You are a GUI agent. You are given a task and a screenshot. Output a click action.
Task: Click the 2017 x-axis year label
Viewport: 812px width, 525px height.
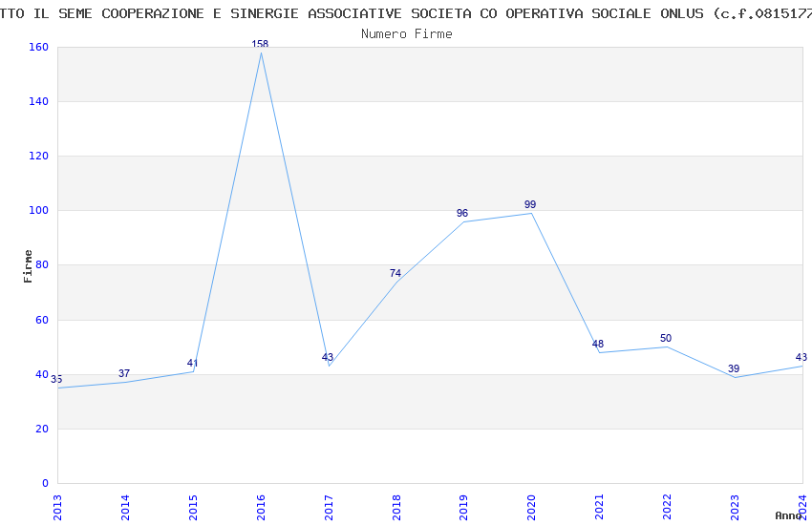329,508
